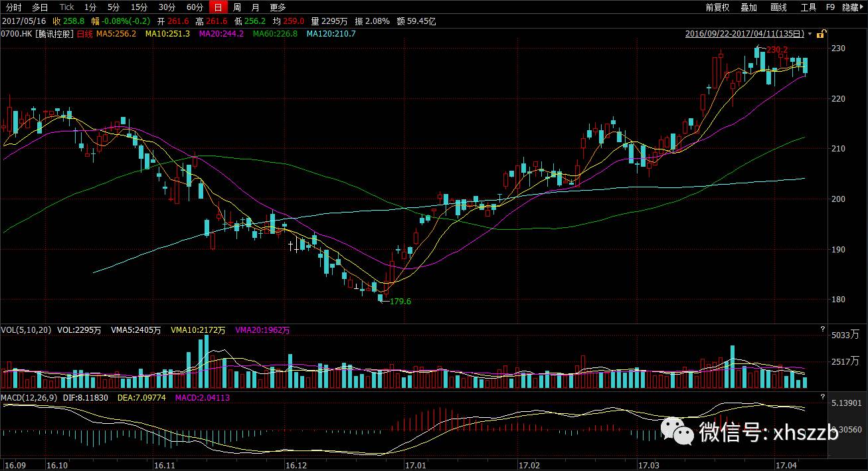Click the opening price 开 261.6
This screenshot has width=868, height=471.
pos(174,21)
